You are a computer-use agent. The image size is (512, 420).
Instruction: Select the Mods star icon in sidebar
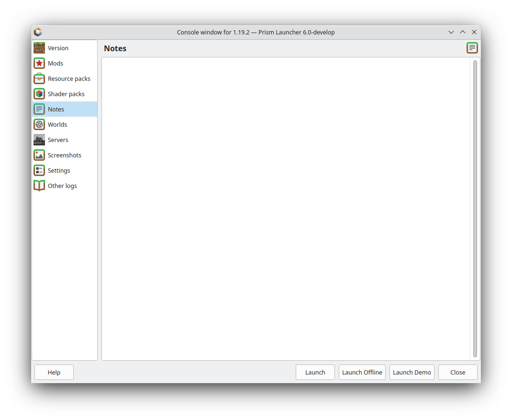pos(39,63)
